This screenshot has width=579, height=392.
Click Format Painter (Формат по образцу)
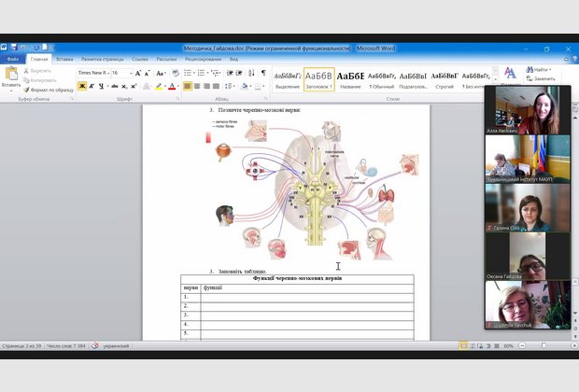pos(49,90)
